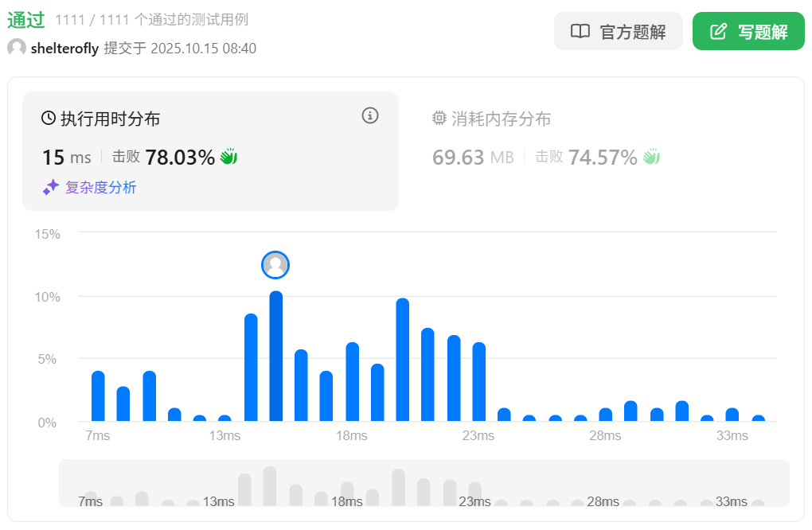The width and height of the screenshot is (812, 530).
Task: Click the chart bar above the 7ms label
Action: [98, 396]
